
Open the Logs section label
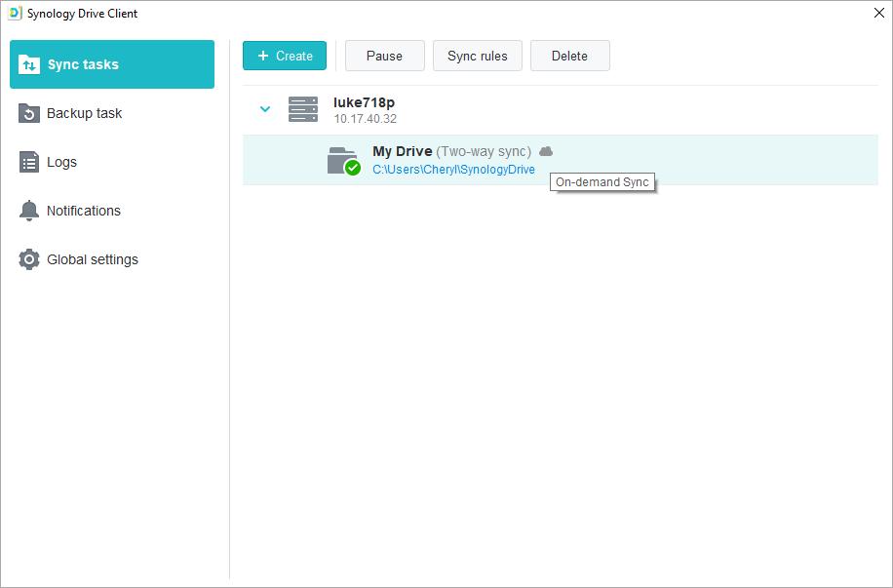[x=61, y=163]
